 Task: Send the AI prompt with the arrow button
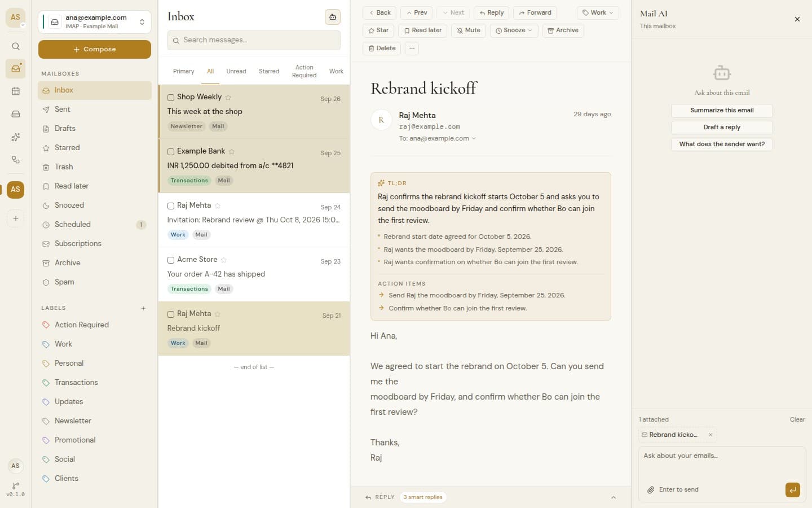(x=792, y=490)
